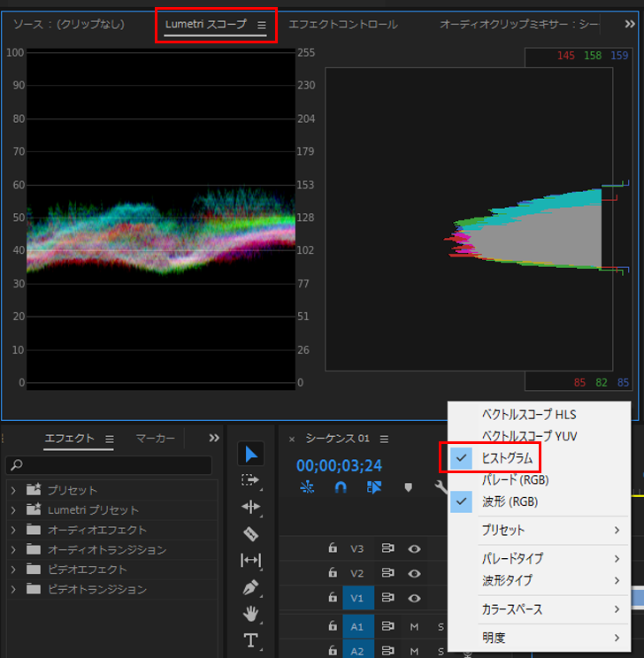Image resolution: width=644 pixels, height=658 pixels.
Task: Click the 00;00;03;24 timecode
Action: coord(339,465)
